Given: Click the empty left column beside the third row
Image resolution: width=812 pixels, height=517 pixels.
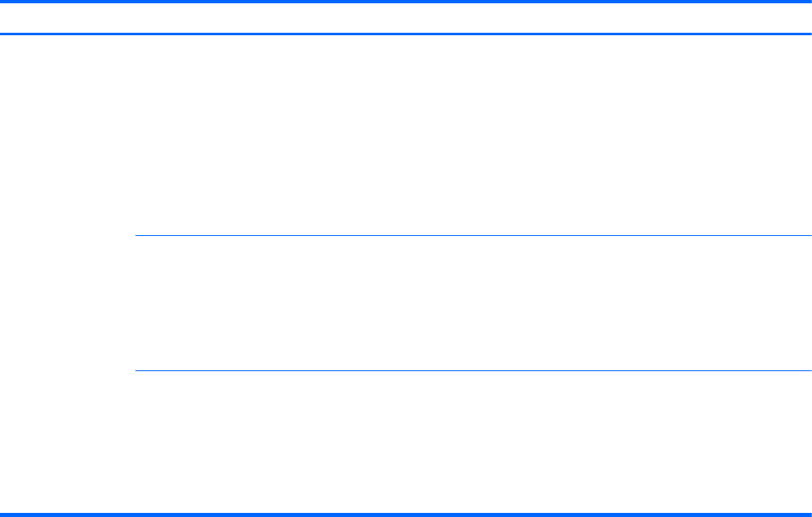Looking at the screenshot, I should pos(67,442).
